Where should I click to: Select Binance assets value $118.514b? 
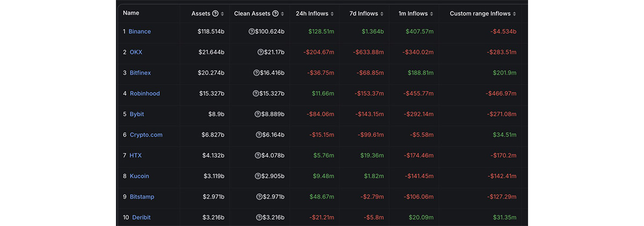211,32
